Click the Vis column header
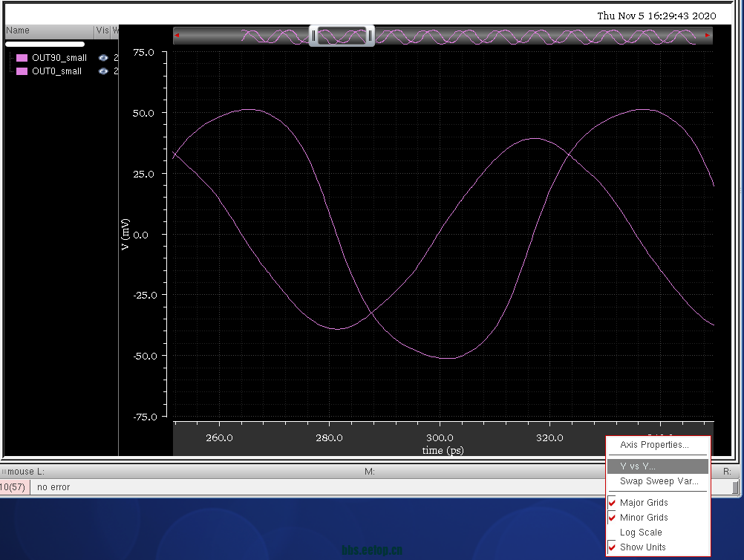This screenshot has height=560, width=744. pyautogui.click(x=102, y=30)
